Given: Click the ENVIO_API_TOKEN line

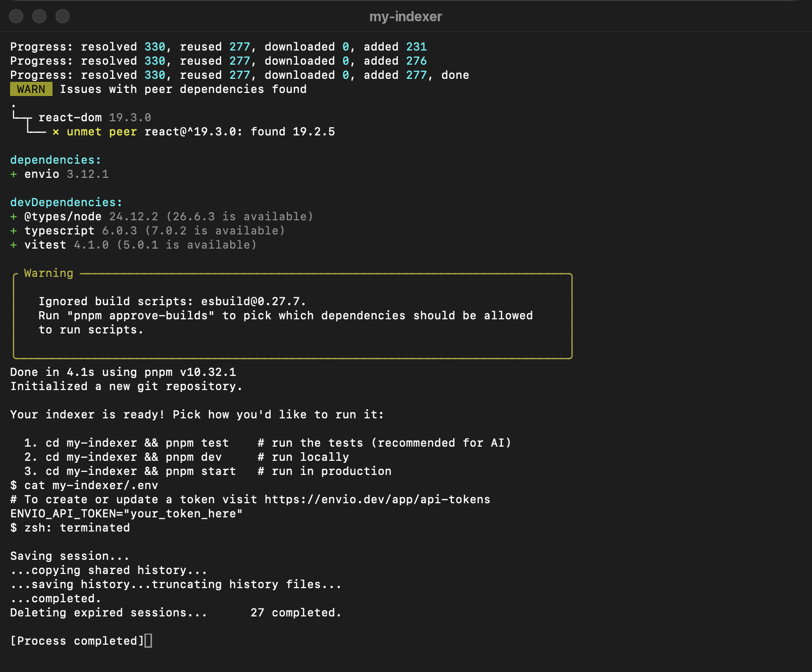Looking at the screenshot, I should [126, 514].
